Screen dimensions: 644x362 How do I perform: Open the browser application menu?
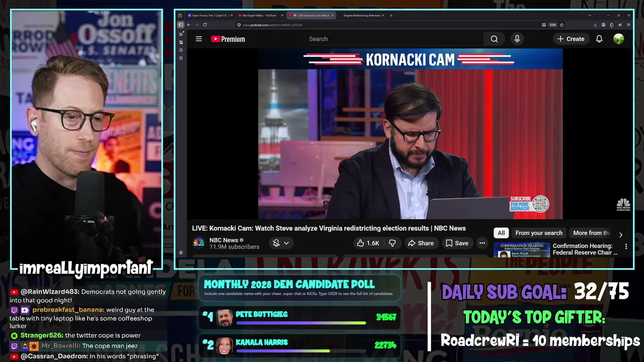click(628, 25)
